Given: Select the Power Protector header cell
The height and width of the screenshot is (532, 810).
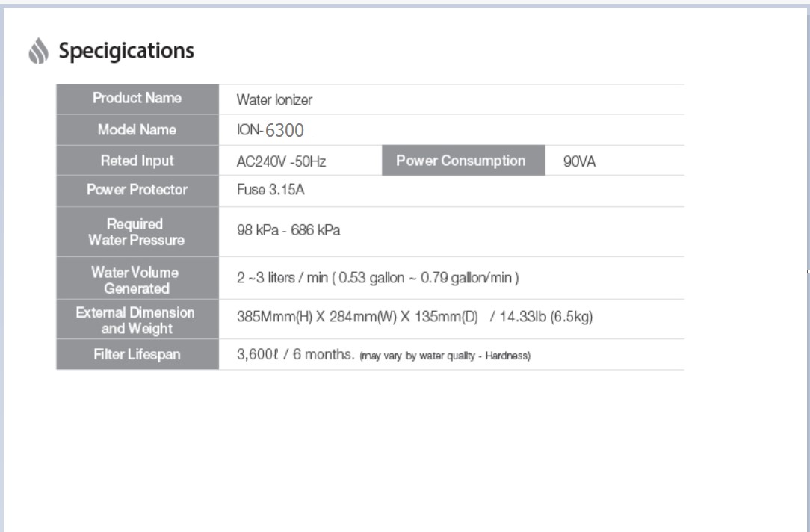Looking at the screenshot, I should [x=137, y=191].
